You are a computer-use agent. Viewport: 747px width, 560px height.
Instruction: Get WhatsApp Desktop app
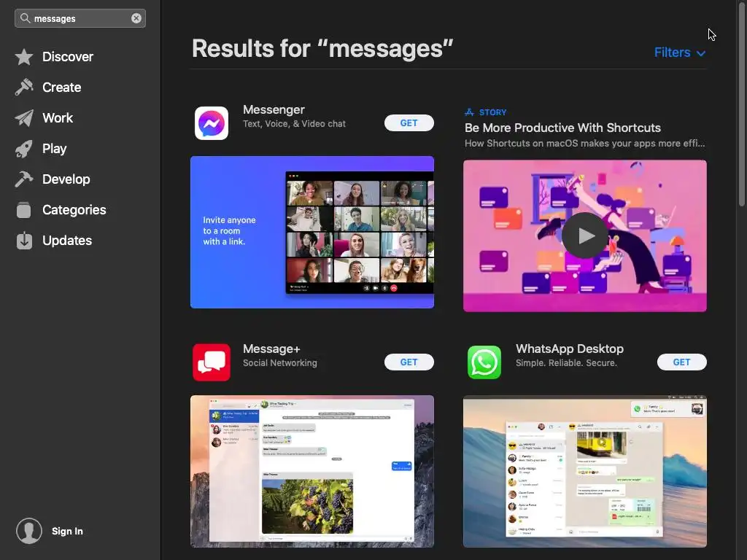[682, 362]
